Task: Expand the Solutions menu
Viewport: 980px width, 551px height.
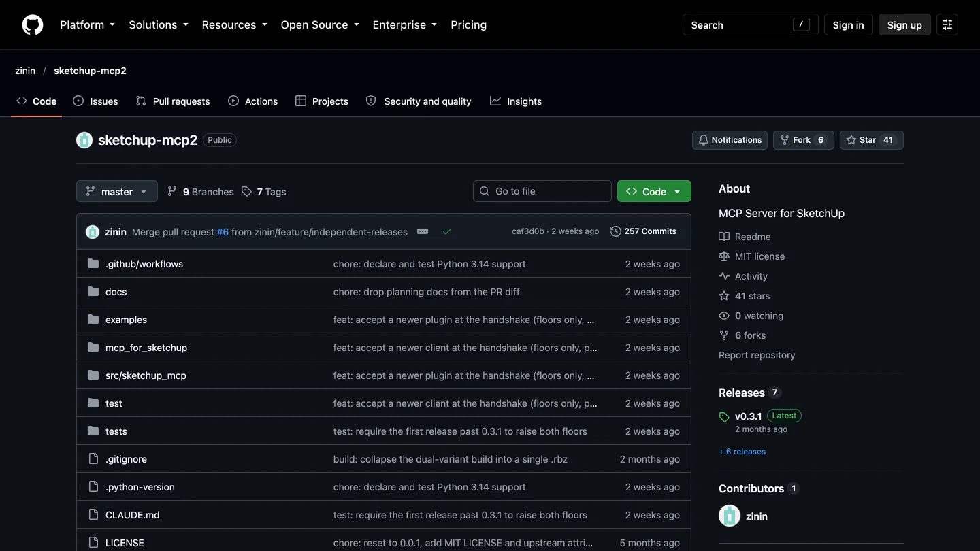Action: (x=159, y=24)
